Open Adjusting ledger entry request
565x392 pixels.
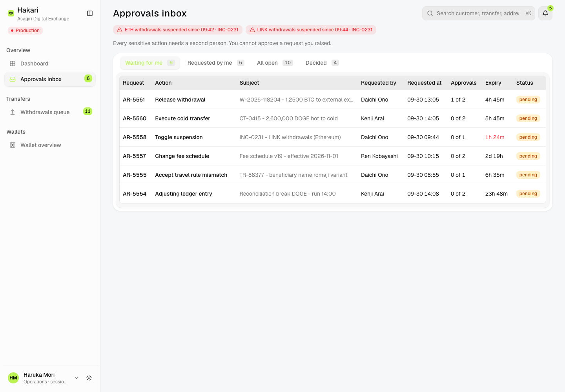pos(333,194)
